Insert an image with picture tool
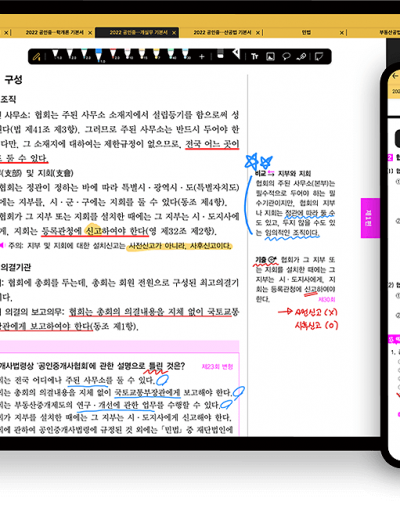Viewport: 400px width, 516px height. pos(270,56)
